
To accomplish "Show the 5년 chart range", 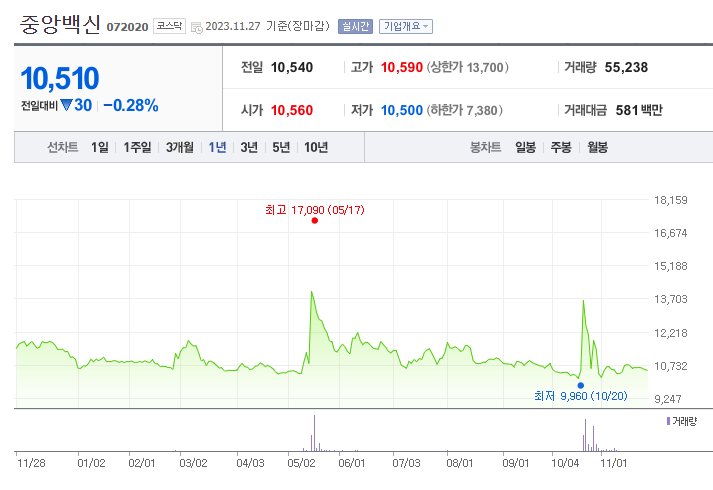I will (x=281, y=147).
